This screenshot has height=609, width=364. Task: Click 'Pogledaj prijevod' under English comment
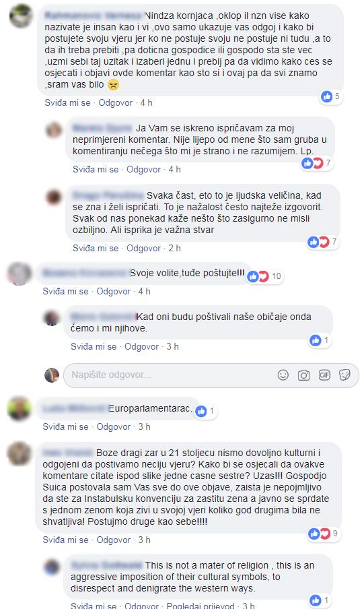click(201, 606)
